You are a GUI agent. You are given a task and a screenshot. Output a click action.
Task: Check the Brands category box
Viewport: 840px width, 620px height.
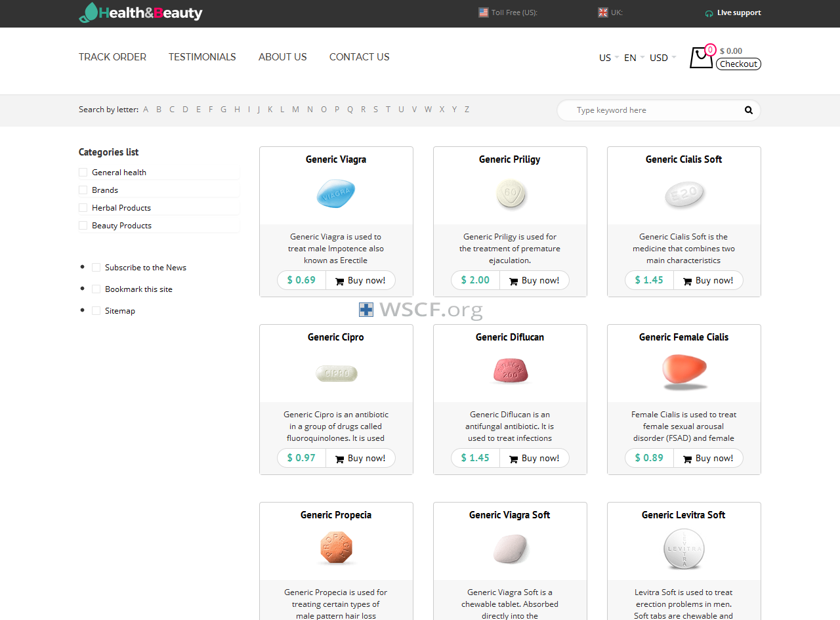tap(83, 190)
